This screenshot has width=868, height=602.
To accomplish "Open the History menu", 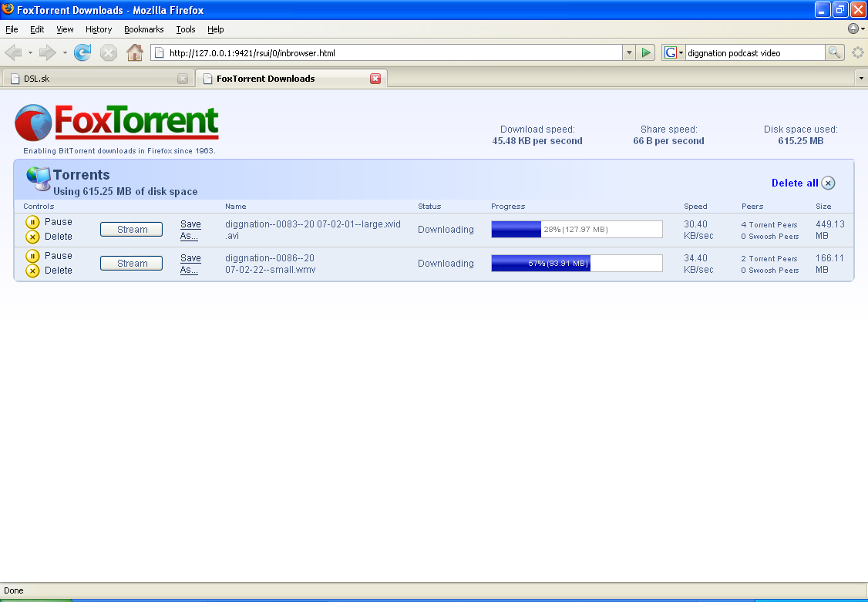I will (99, 29).
